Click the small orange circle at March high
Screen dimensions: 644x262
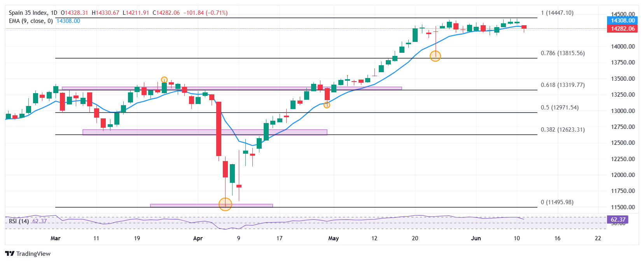[164, 80]
